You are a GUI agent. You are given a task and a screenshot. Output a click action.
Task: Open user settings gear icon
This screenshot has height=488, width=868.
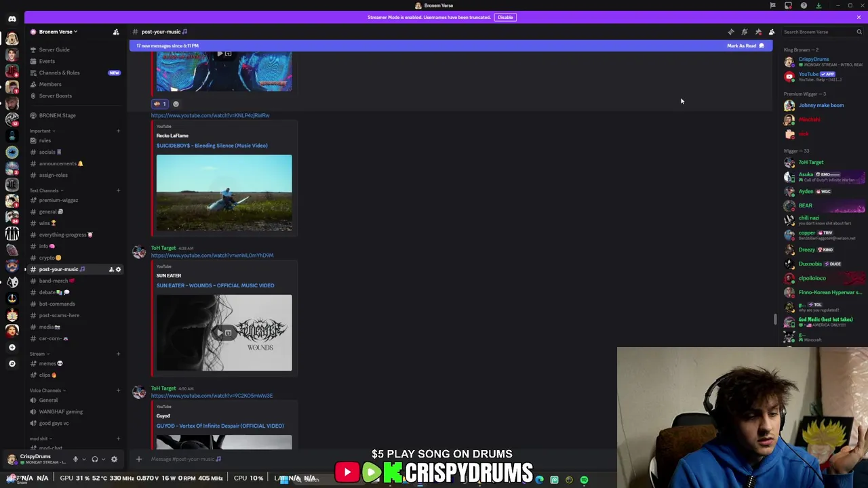[114, 459]
